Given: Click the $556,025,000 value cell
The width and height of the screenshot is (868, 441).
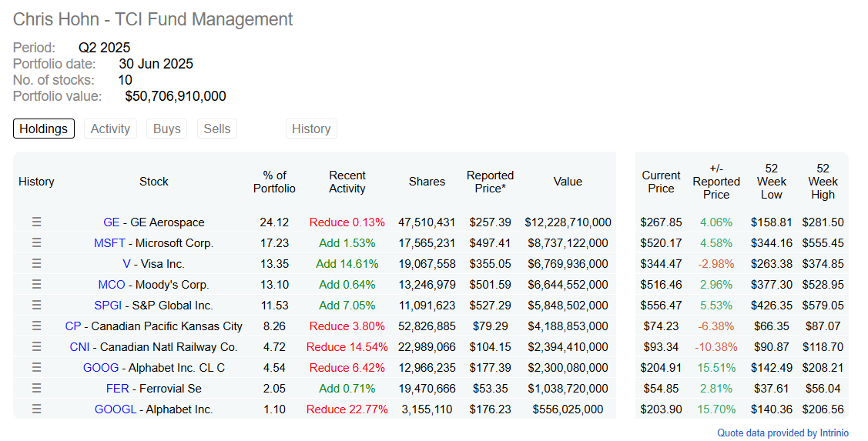Looking at the screenshot, I should tap(568, 409).
